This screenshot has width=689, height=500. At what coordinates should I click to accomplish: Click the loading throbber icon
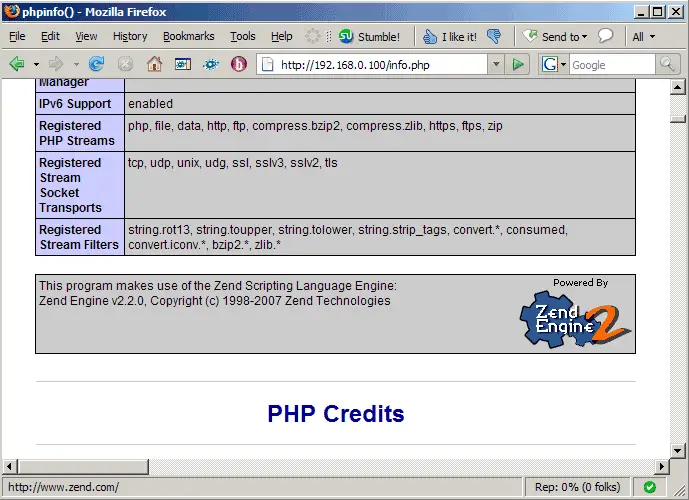pos(312,36)
